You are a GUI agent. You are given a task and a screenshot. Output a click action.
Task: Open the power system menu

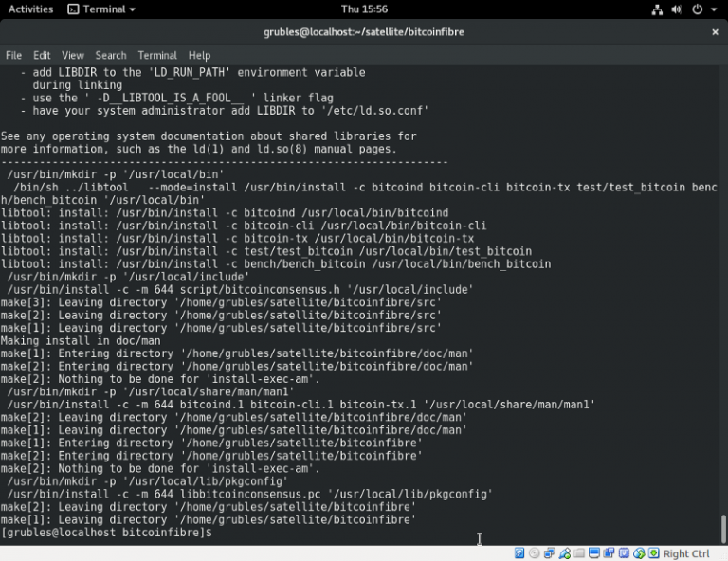[x=702, y=9]
